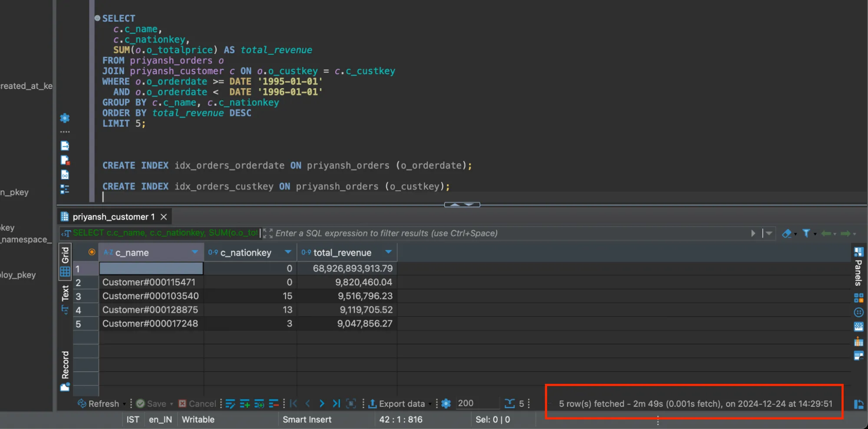The image size is (868, 429).
Task: Click the Writable status item
Action: pos(198,420)
